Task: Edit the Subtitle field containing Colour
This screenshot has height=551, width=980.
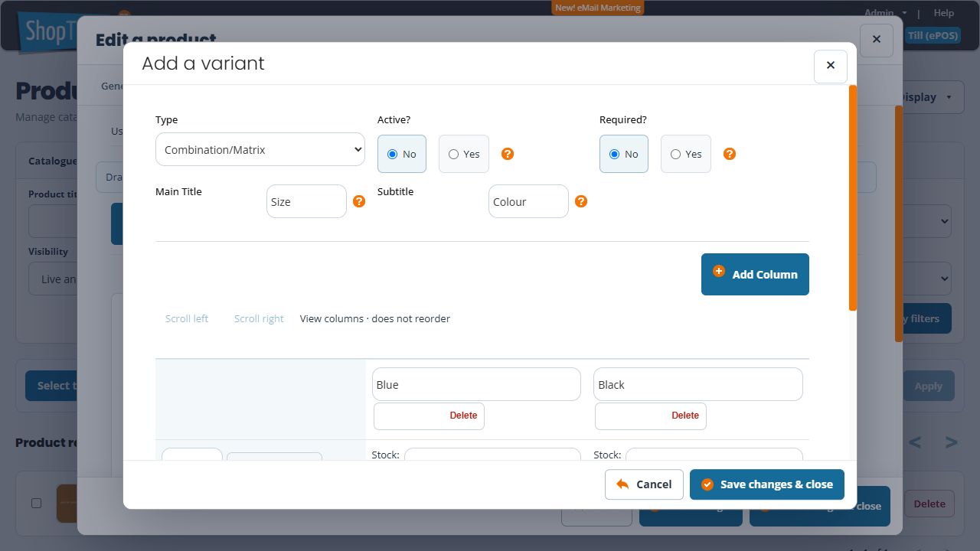Action: coord(528,201)
